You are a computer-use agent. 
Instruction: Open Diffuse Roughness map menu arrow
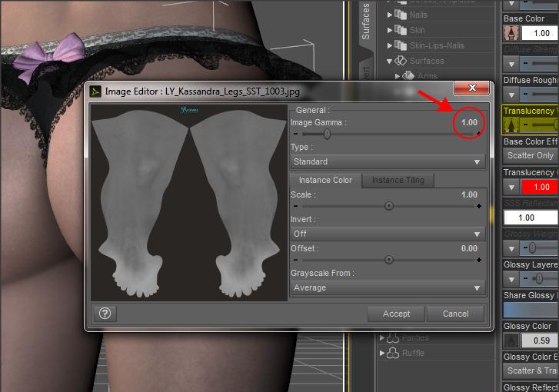[511, 95]
